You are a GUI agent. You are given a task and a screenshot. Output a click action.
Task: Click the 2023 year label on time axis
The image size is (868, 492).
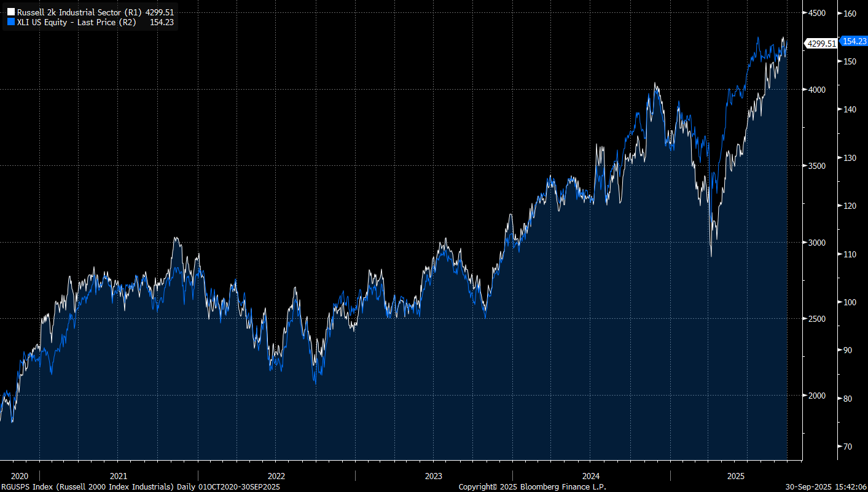click(x=434, y=476)
